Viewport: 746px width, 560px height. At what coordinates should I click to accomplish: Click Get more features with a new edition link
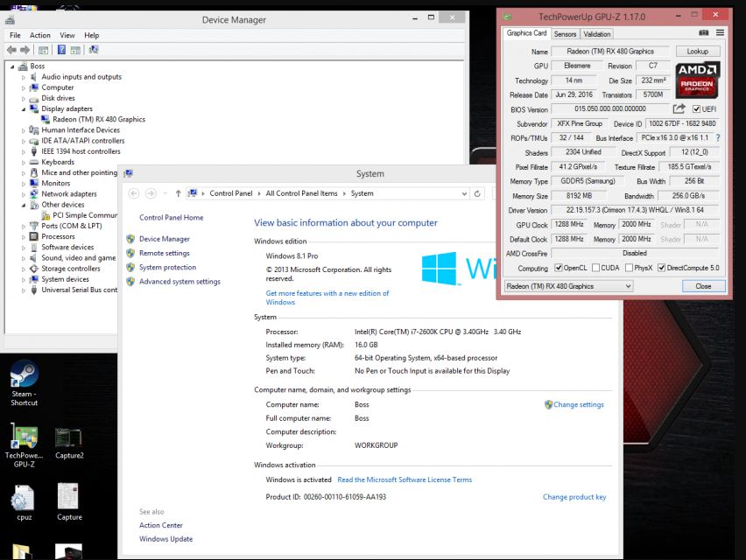pyautogui.click(x=327, y=297)
